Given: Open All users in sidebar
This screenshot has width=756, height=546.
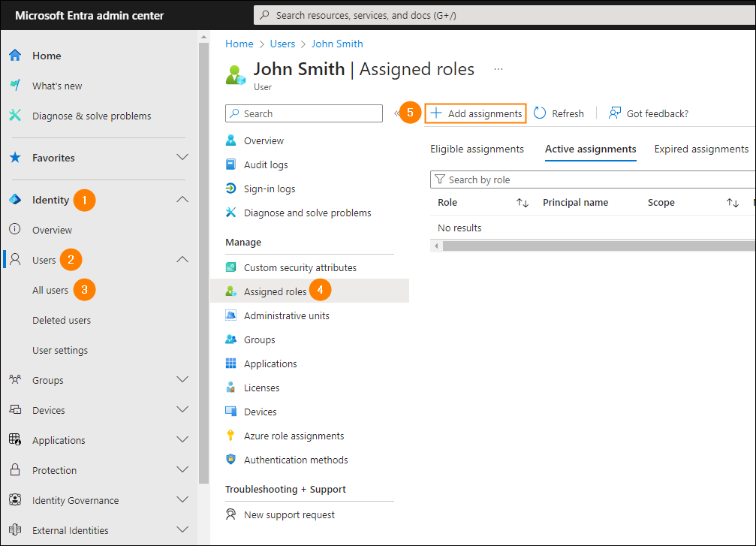Looking at the screenshot, I should pos(50,290).
